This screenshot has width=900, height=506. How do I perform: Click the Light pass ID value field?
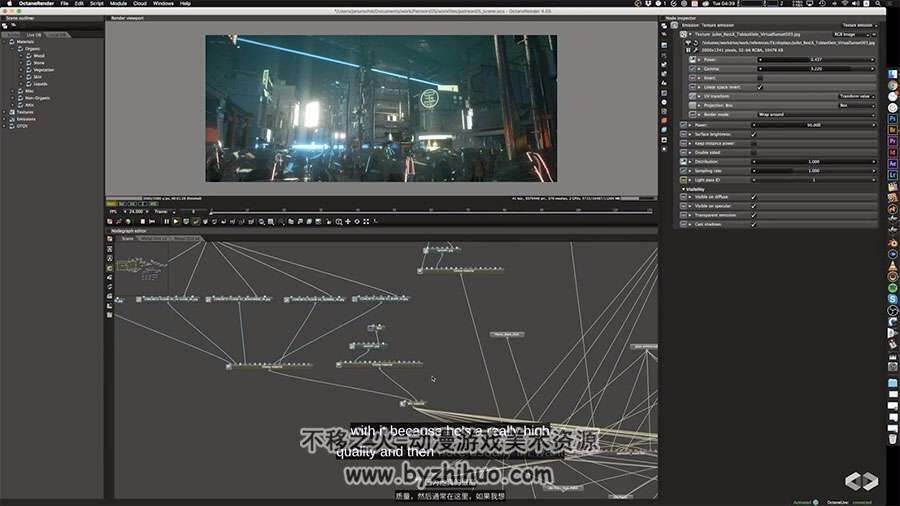tap(814, 180)
